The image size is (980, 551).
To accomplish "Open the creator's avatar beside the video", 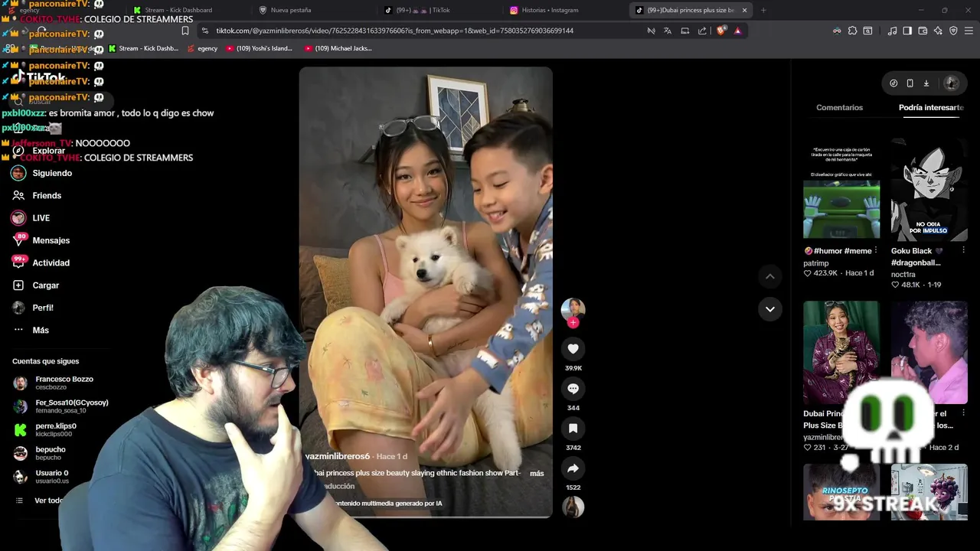I will click(x=573, y=308).
